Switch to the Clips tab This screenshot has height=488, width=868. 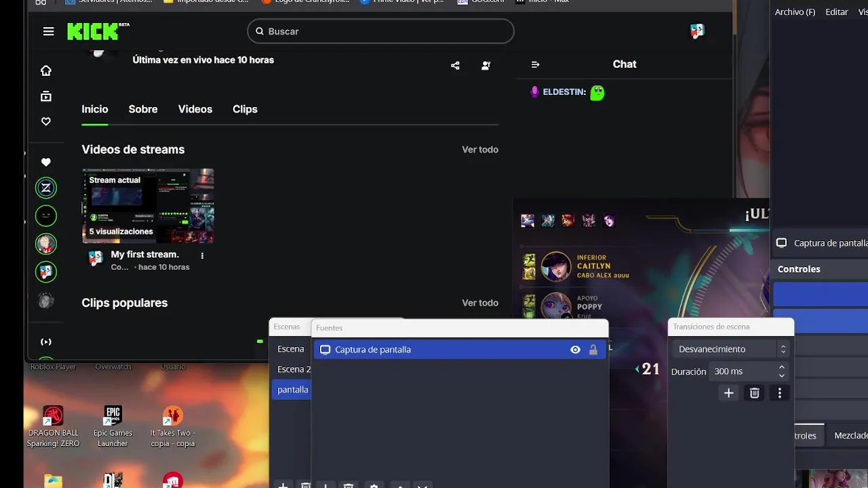pos(245,109)
